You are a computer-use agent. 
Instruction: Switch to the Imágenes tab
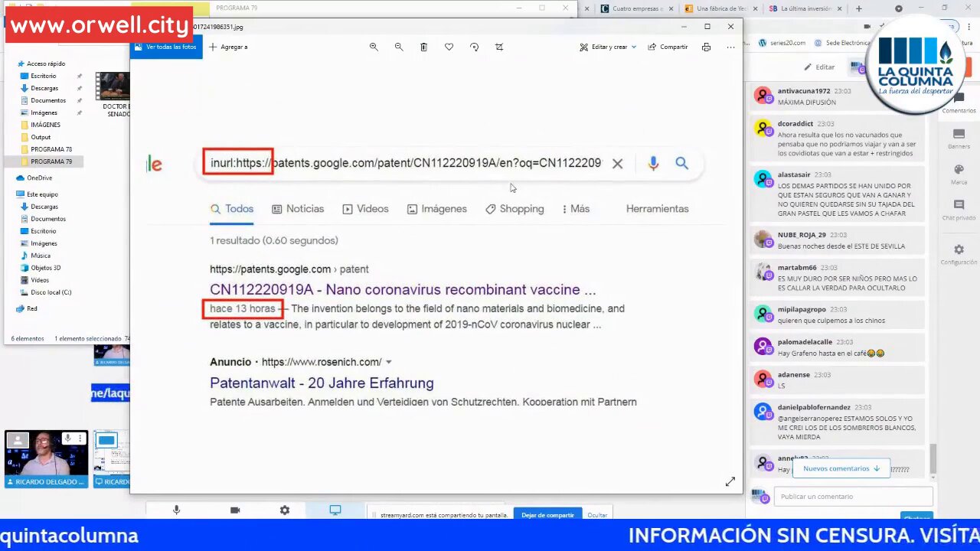pyautogui.click(x=436, y=209)
